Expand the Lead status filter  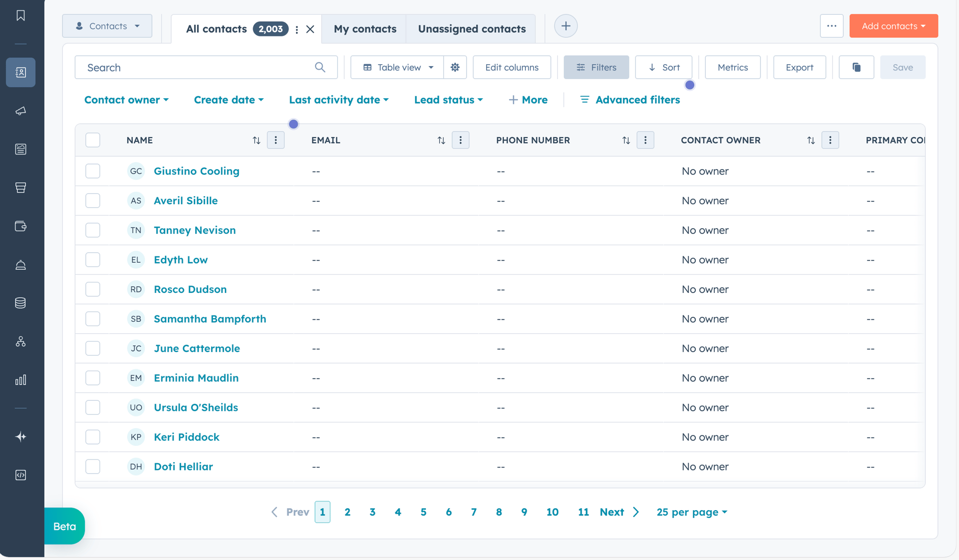(448, 100)
